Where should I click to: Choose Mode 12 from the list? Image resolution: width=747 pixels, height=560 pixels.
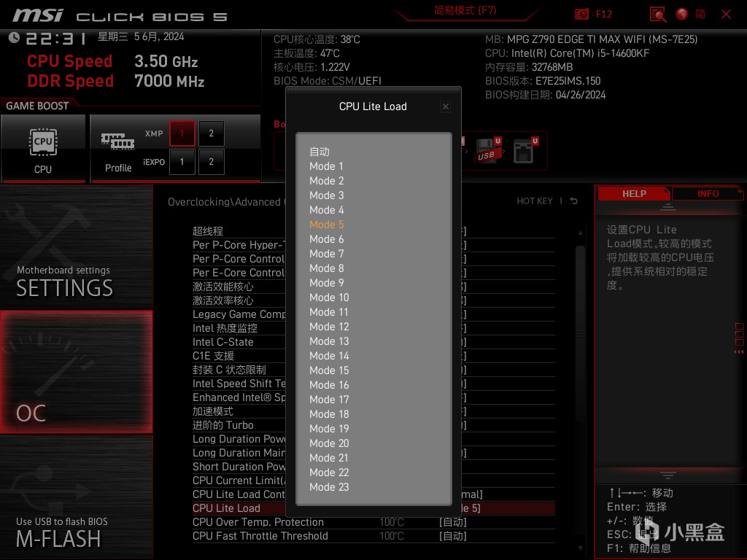[x=329, y=327]
